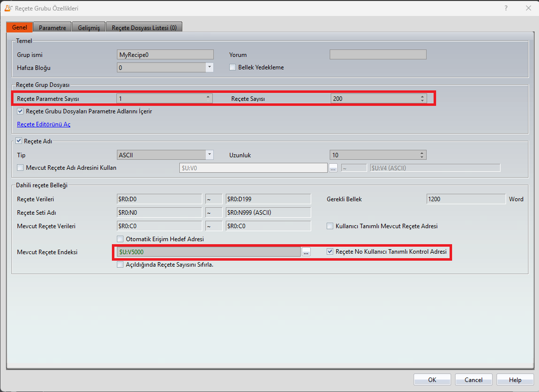Check Otomatik Erişim Hedef Adresi option
Screen dimensions: 539x392
point(120,239)
